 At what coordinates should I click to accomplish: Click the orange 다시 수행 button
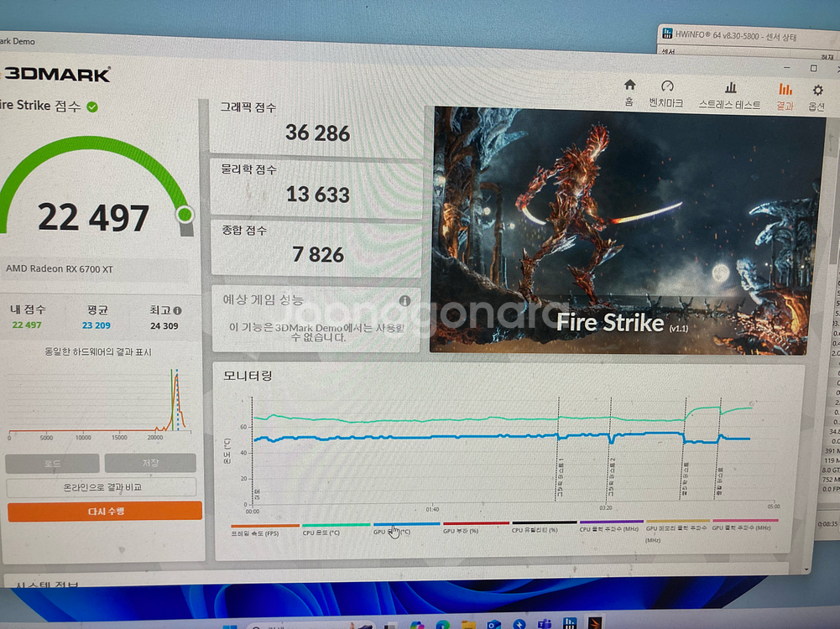click(x=105, y=512)
